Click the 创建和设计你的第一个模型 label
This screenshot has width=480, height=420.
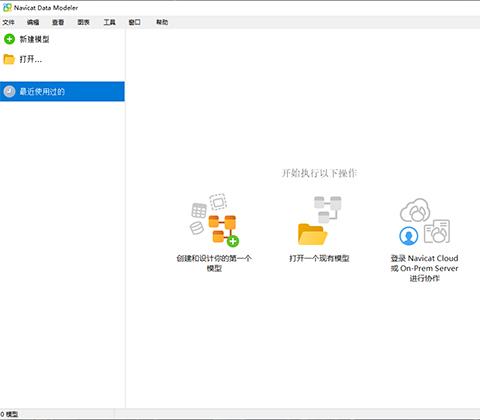pyautogui.click(x=214, y=263)
